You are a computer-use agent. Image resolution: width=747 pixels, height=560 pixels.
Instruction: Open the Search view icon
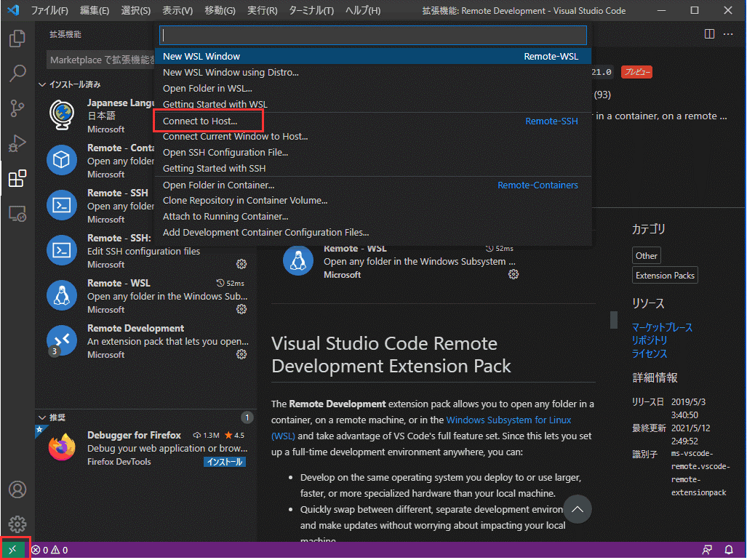pos(17,73)
